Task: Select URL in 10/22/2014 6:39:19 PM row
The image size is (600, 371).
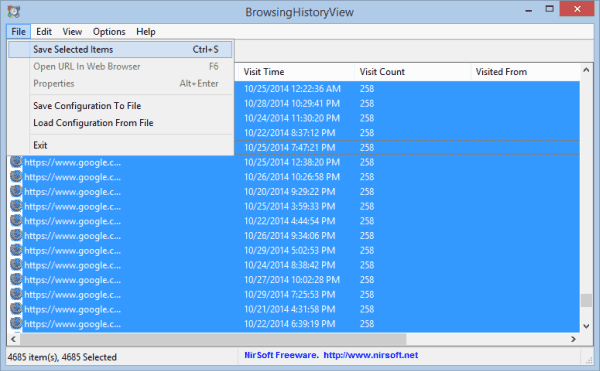Action: pyautogui.click(x=72, y=324)
